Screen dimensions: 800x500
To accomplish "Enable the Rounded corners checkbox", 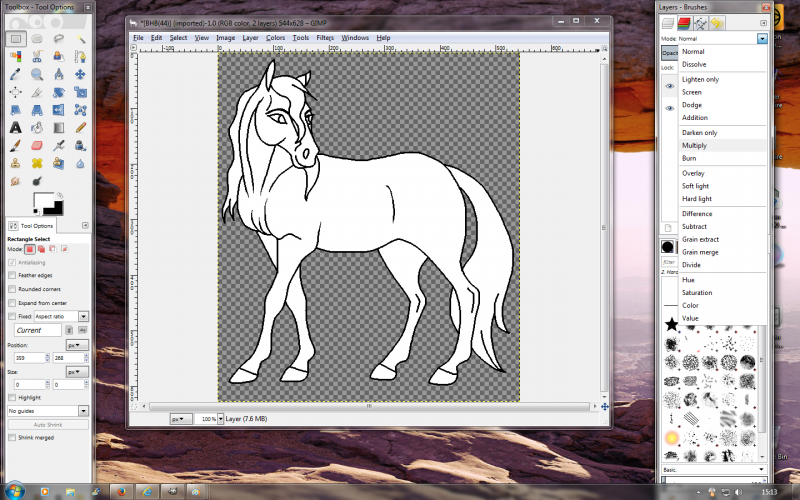I will pos(12,289).
